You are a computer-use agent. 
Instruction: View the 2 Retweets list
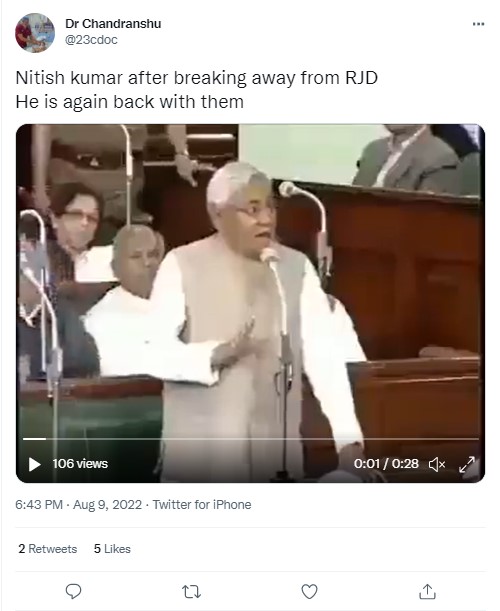coord(48,549)
